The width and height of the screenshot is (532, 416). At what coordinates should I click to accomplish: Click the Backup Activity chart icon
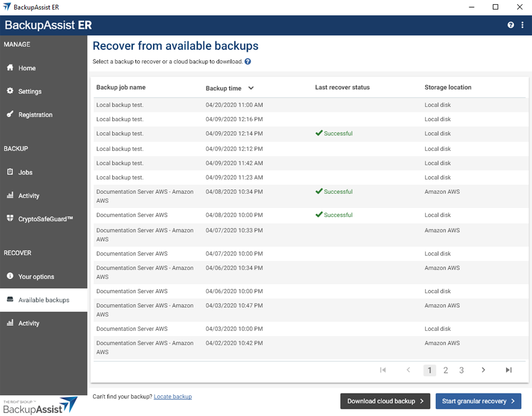click(10, 195)
